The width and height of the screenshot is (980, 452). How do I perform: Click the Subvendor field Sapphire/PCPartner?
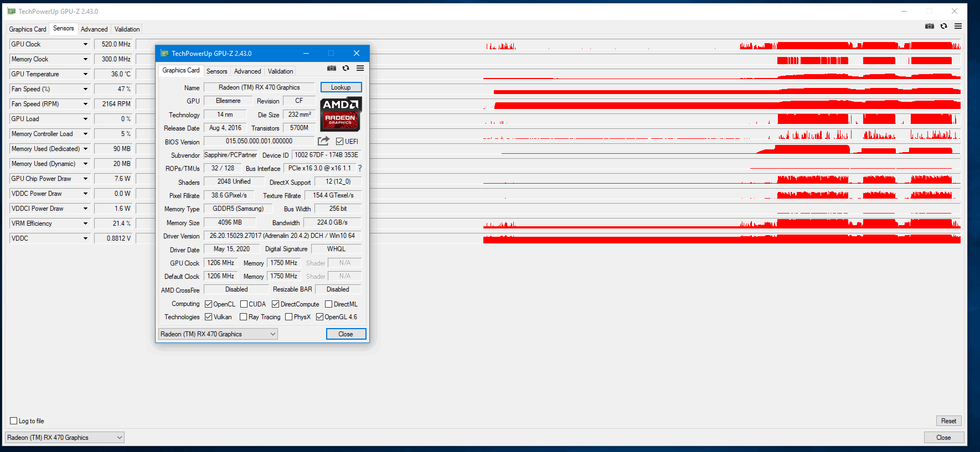coord(230,155)
